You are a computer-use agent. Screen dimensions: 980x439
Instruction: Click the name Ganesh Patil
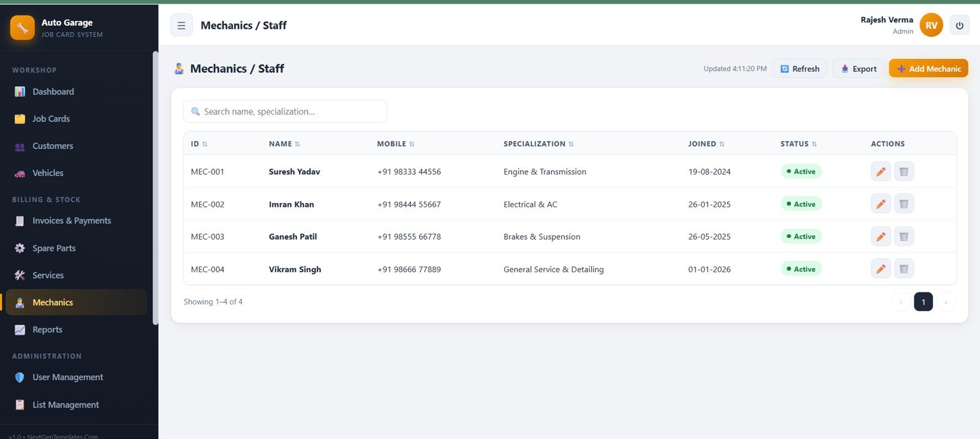click(x=293, y=237)
